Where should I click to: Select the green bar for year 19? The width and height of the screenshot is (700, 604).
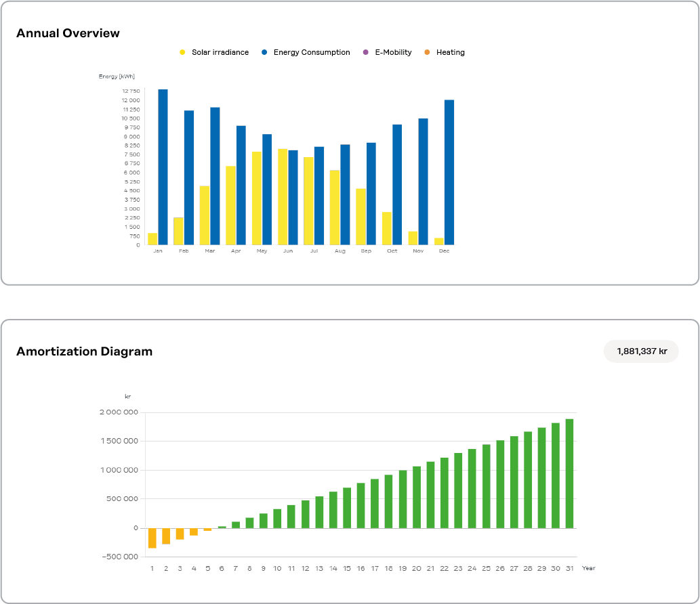(x=403, y=499)
